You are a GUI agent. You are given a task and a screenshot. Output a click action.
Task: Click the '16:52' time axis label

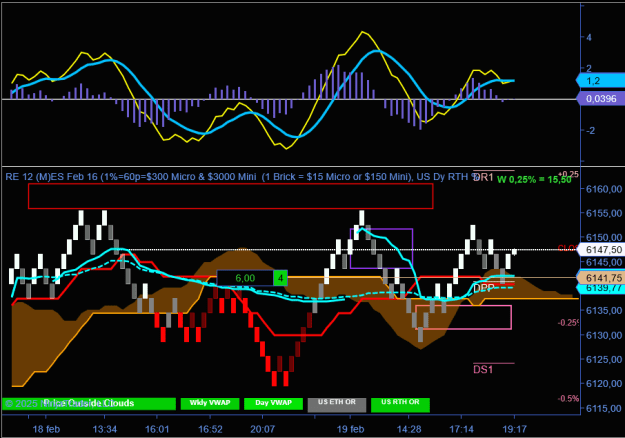coord(210,429)
